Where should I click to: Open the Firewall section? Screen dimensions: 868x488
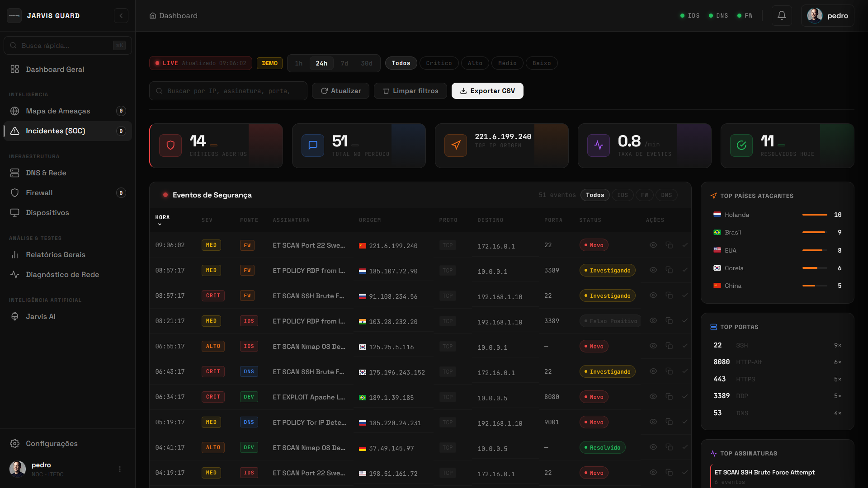point(39,193)
